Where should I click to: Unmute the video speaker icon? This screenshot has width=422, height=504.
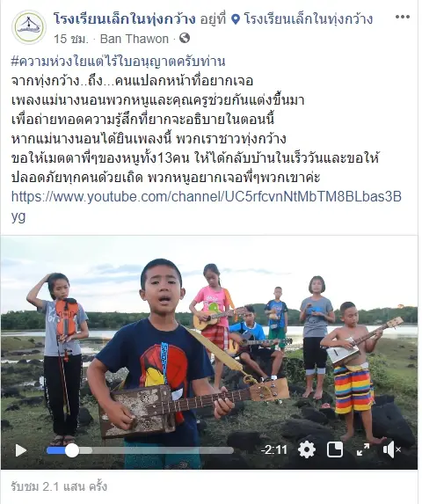pos(392,449)
